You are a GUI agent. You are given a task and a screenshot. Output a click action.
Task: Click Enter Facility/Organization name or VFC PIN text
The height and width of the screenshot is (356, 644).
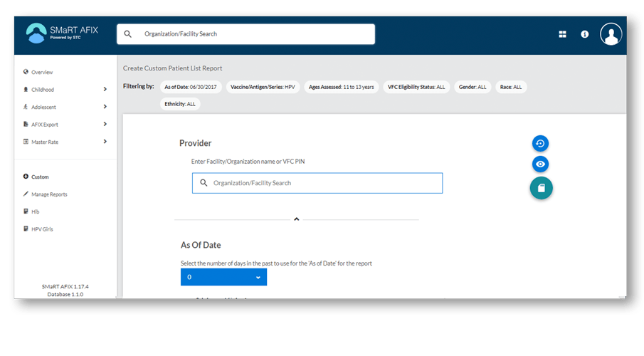tap(248, 162)
